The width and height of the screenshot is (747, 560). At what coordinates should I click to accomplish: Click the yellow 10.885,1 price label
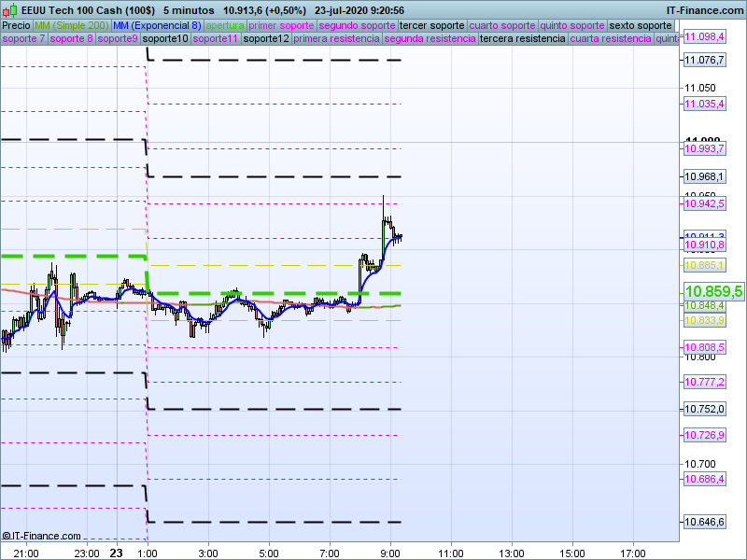click(x=705, y=265)
